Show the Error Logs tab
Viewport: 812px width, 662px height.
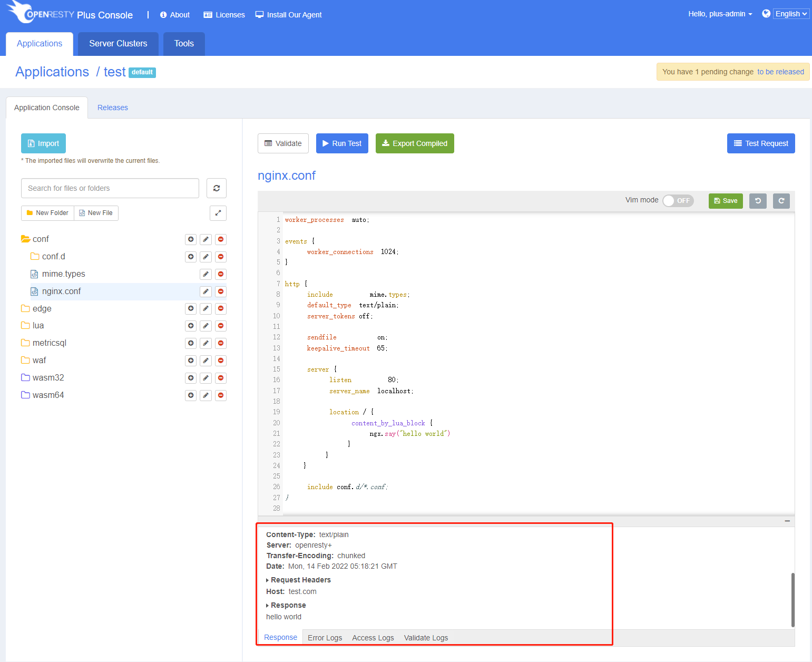pos(325,638)
